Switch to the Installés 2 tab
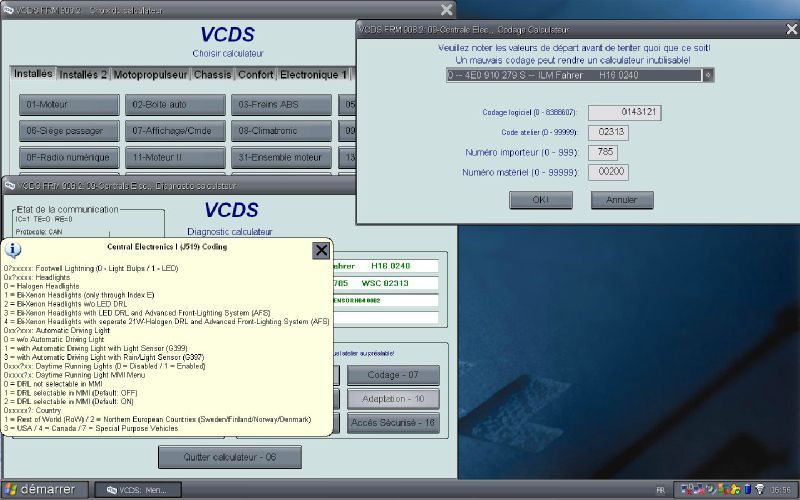The width and height of the screenshot is (800, 500). point(84,74)
